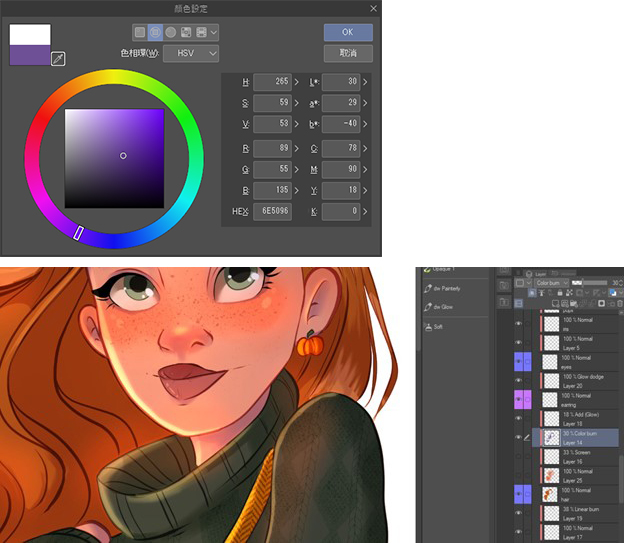Click the purple current color swatch
Viewport: 624px width, 543px height.
pyautogui.click(x=29, y=55)
